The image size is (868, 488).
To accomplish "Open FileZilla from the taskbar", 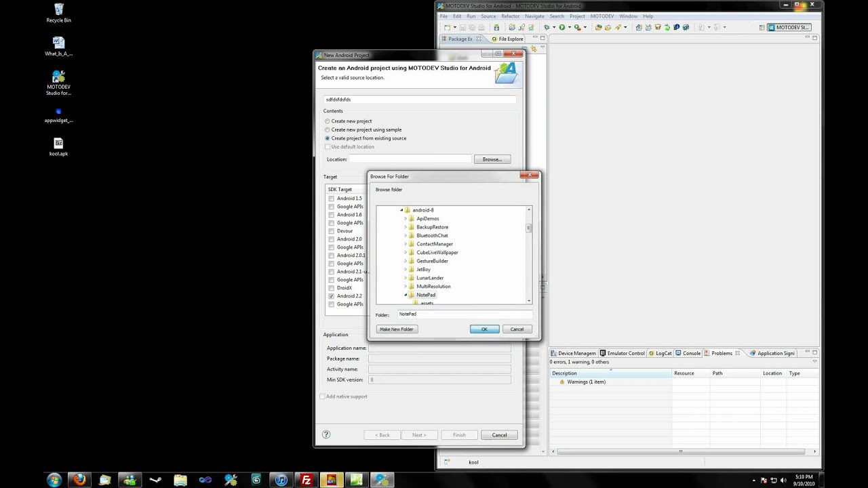I will (306, 480).
